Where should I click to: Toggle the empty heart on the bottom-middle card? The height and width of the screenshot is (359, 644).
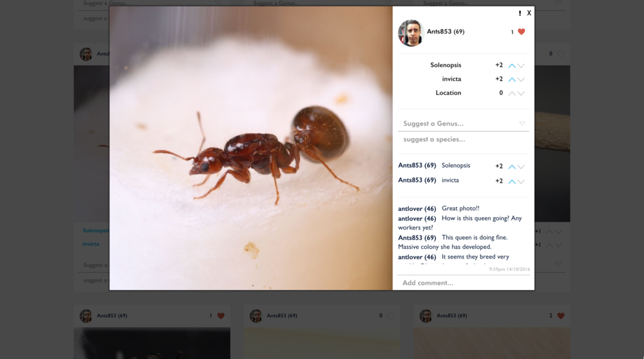click(390, 316)
